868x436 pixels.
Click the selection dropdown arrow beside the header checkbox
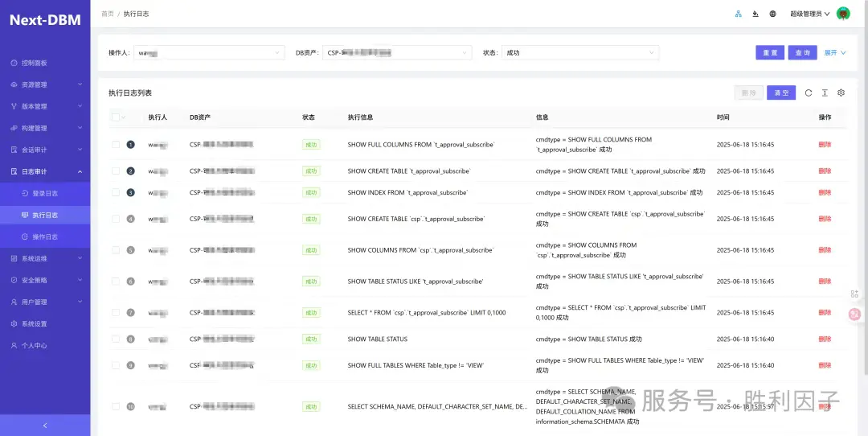124,117
